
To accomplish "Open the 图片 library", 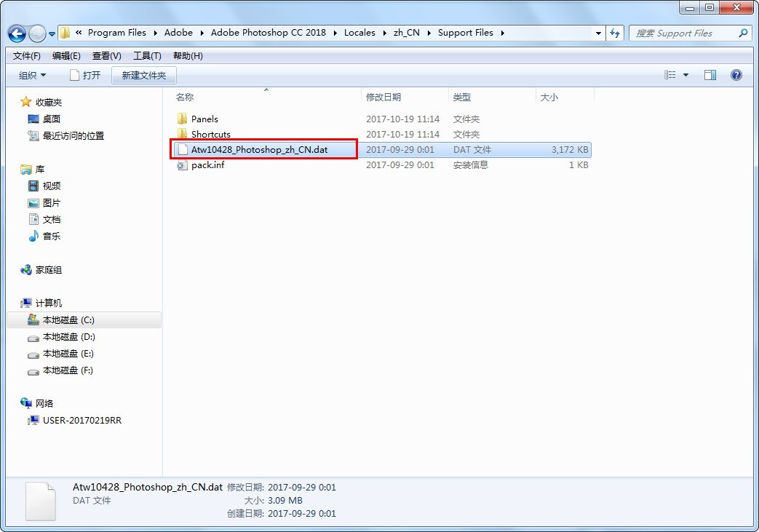I will (52, 203).
